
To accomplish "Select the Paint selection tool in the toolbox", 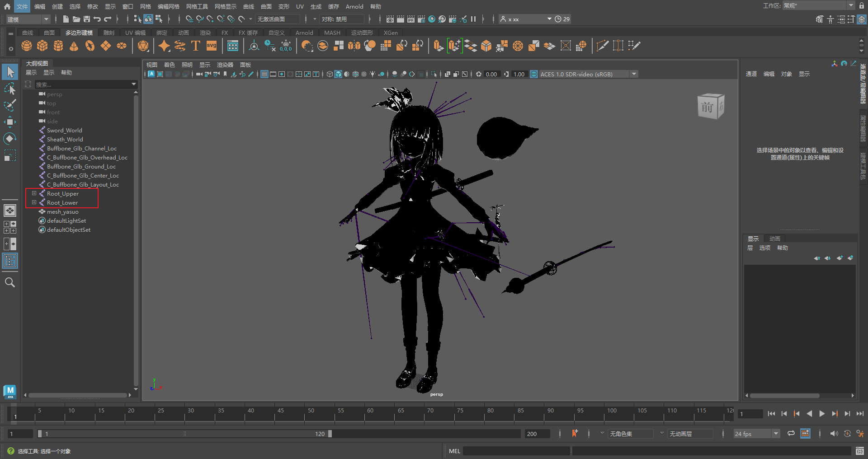I will (x=9, y=105).
